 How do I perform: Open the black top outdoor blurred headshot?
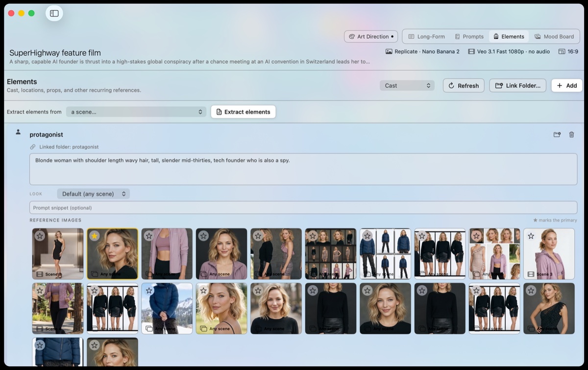tap(276, 308)
